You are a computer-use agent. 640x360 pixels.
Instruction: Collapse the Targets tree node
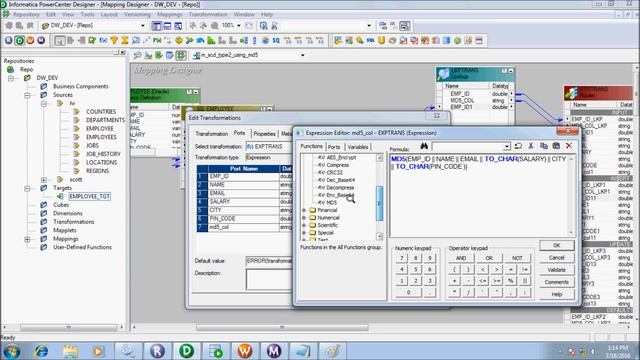pyautogui.click(x=27, y=188)
